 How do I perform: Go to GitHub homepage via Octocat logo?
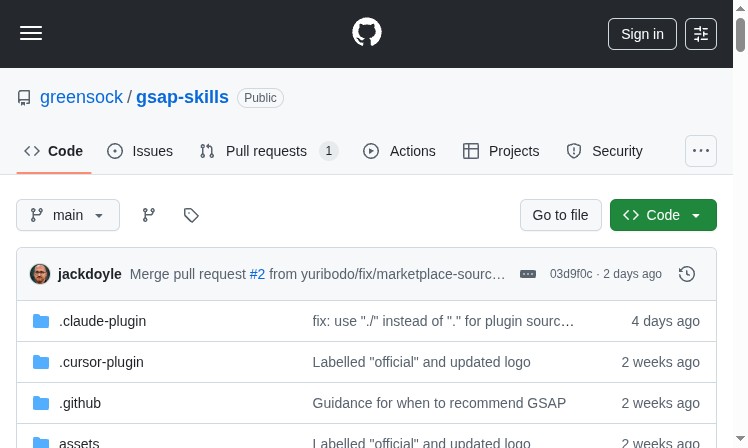(x=367, y=32)
